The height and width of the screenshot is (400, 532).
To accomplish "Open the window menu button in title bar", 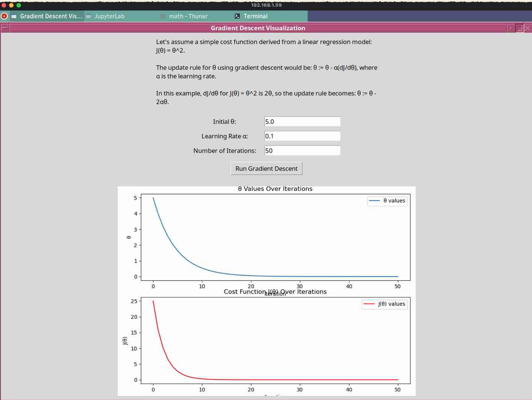I will click(5, 29).
